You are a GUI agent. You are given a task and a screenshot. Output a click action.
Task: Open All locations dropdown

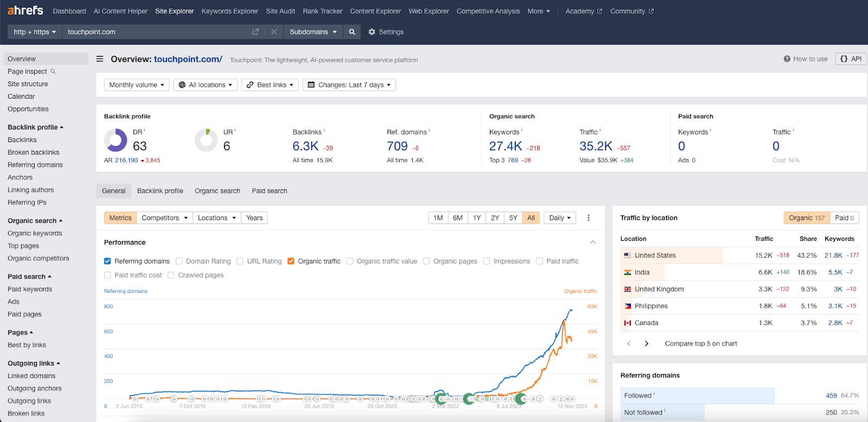(205, 85)
